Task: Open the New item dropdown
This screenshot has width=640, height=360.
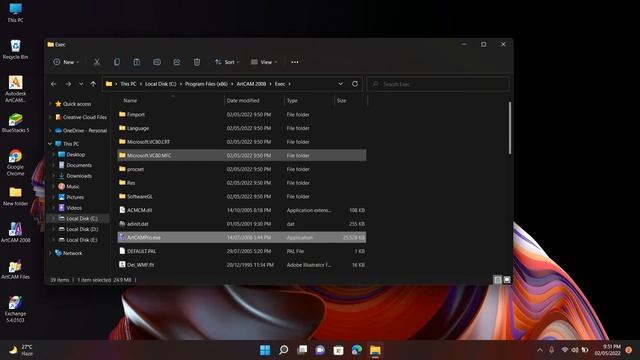Action: (x=66, y=62)
